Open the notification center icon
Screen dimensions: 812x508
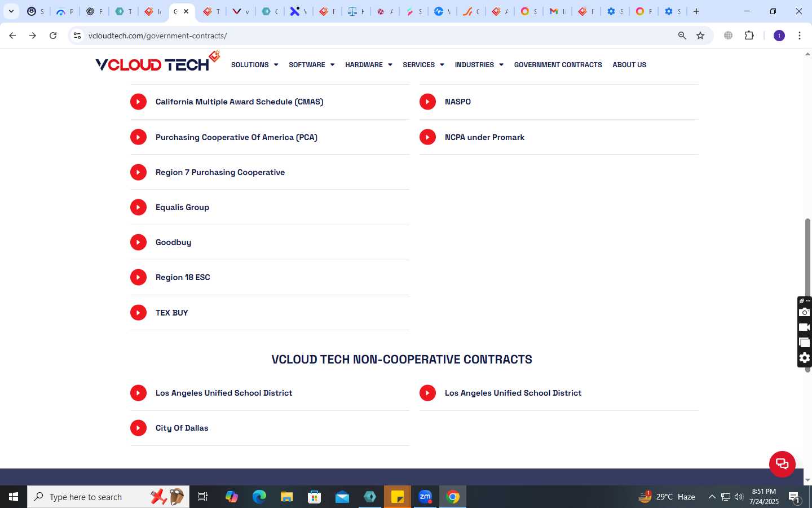pyautogui.click(x=794, y=497)
